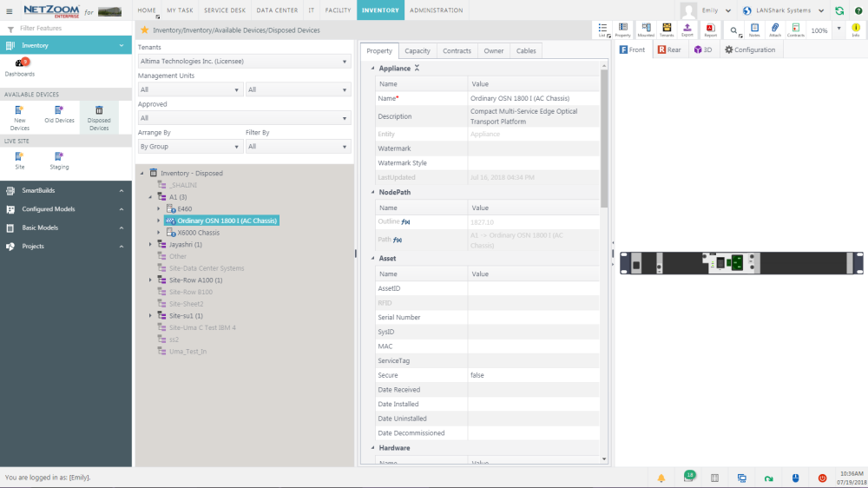
Task: Open the DATA CENTER menu
Action: click(277, 10)
